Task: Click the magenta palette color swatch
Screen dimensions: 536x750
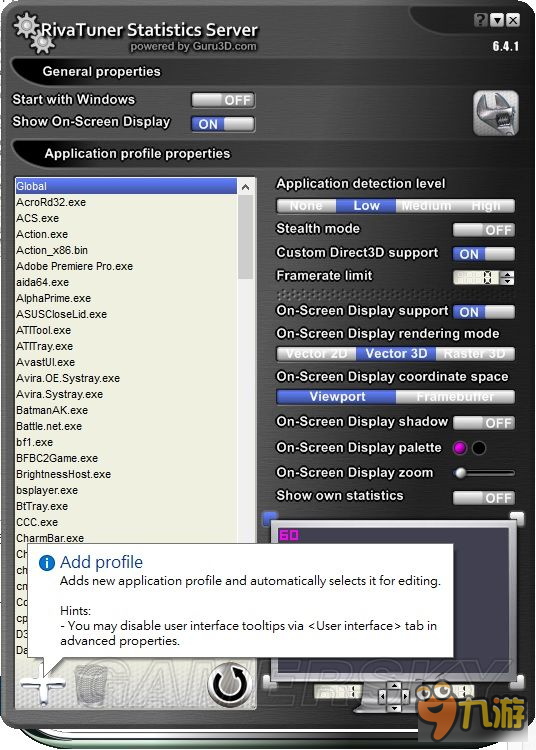Action: tap(460, 448)
